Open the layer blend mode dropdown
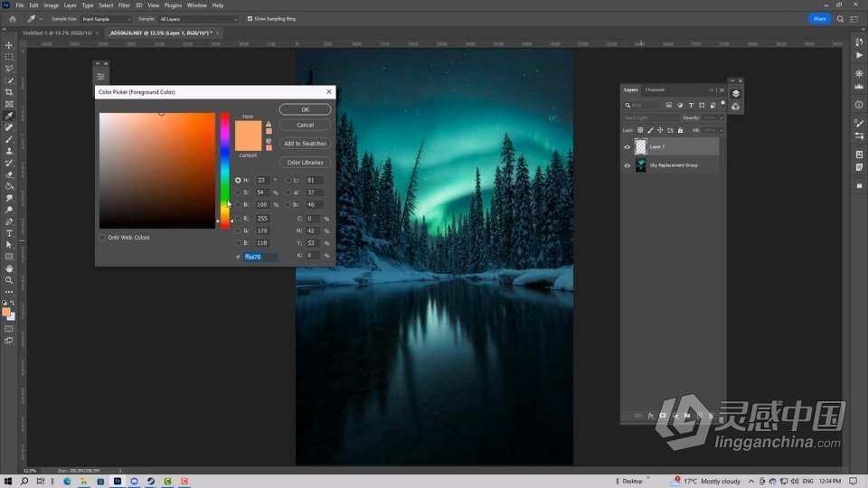The height and width of the screenshot is (488, 868). coord(649,117)
